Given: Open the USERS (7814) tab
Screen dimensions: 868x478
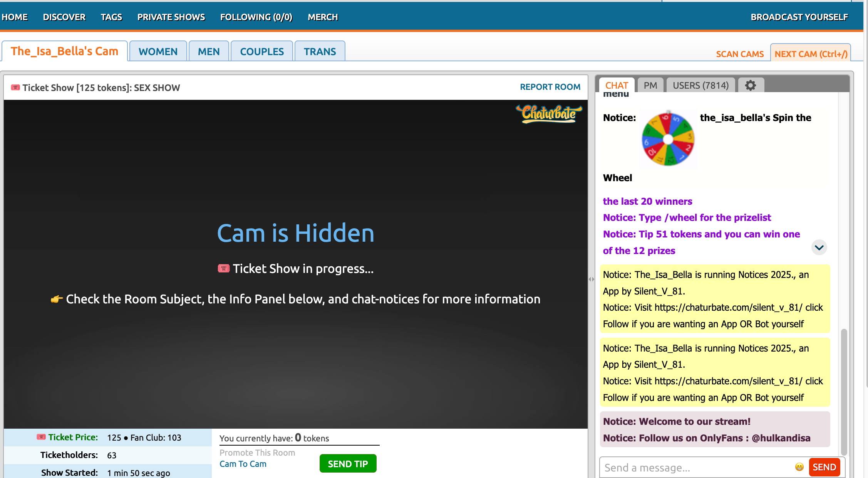Looking at the screenshot, I should coord(700,85).
